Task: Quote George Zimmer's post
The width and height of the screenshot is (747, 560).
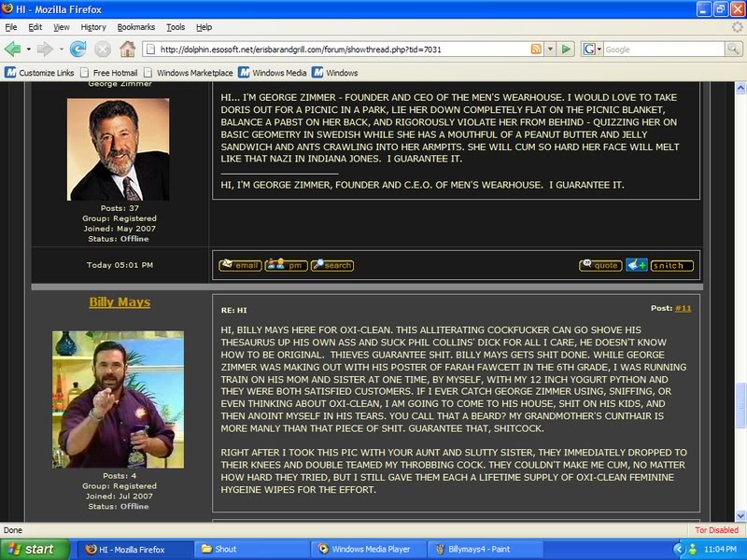Action: coord(600,265)
